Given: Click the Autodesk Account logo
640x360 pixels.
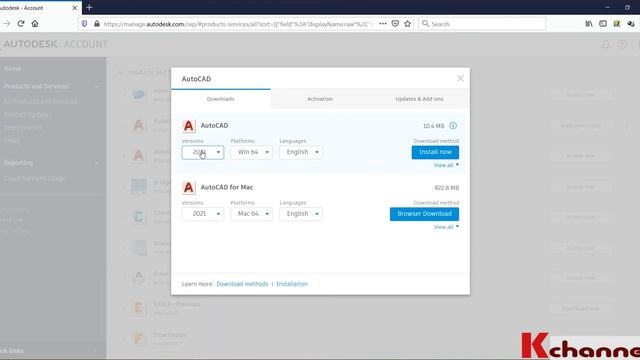Looking at the screenshot, I should 55,44.
